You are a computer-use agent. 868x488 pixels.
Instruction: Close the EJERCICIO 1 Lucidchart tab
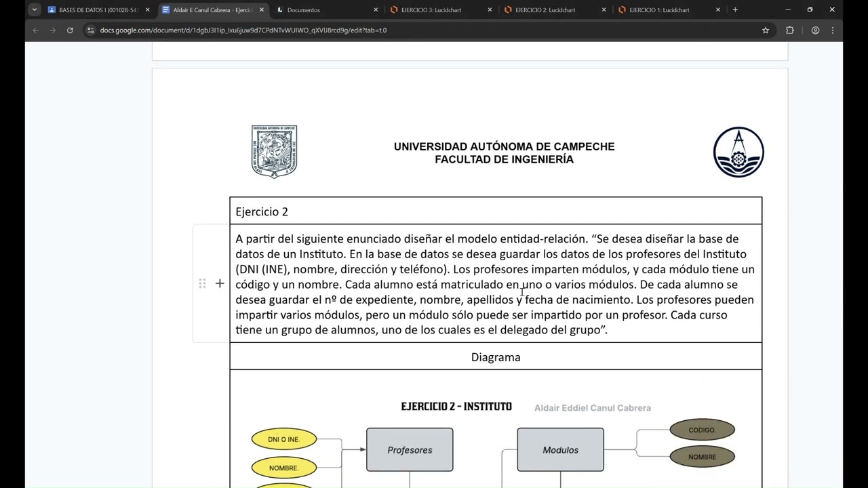point(718,10)
